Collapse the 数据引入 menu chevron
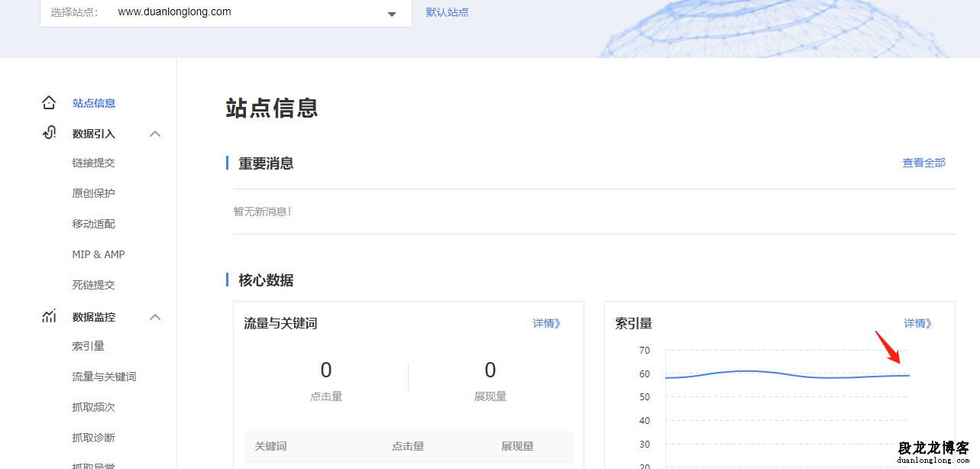Viewport: 980px width, 469px height. pos(155,134)
